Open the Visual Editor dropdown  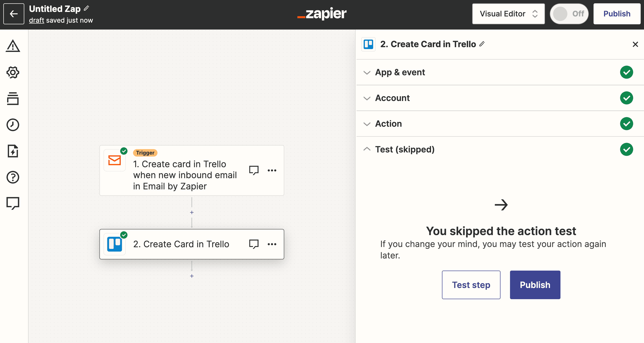[x=508, y=14]
